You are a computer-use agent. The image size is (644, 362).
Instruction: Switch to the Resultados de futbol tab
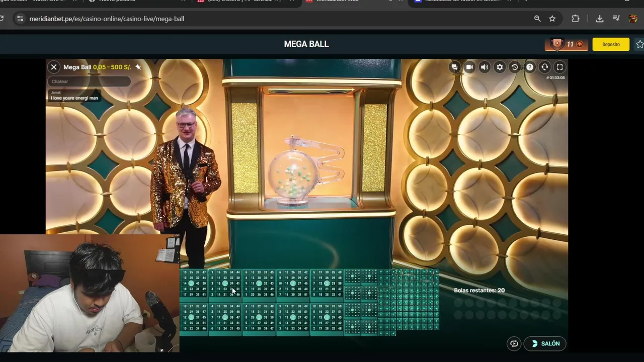click(x=463, y=2)
